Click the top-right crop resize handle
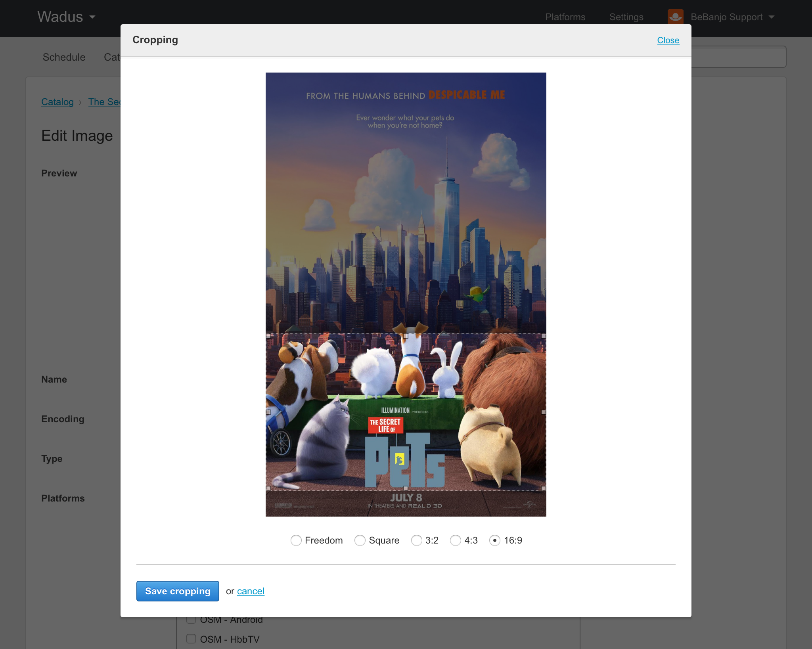 coord(544,336)
